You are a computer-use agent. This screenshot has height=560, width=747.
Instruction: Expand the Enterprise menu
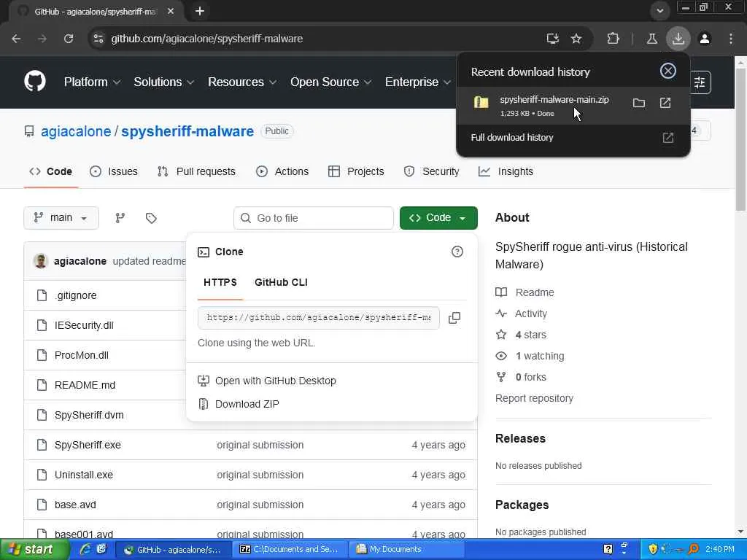point(418,82)
